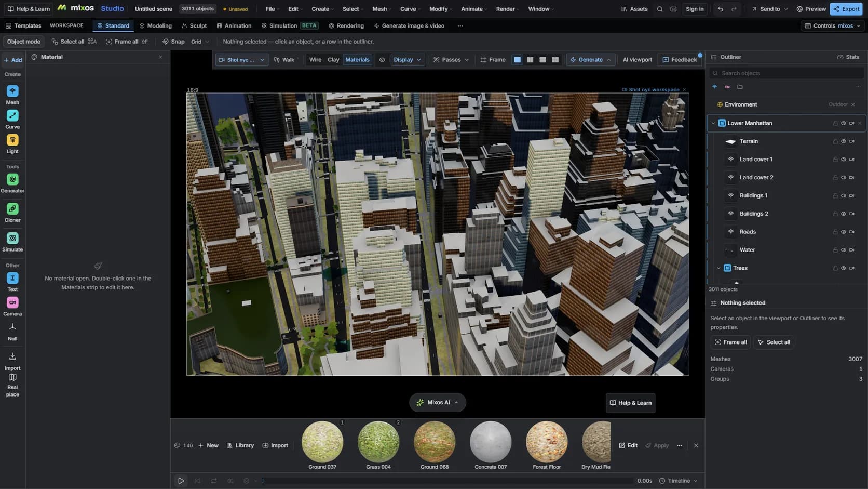Toggle visibility of Roads layer
This screenshot has width=868, height=489.
[x=844, y=232]
